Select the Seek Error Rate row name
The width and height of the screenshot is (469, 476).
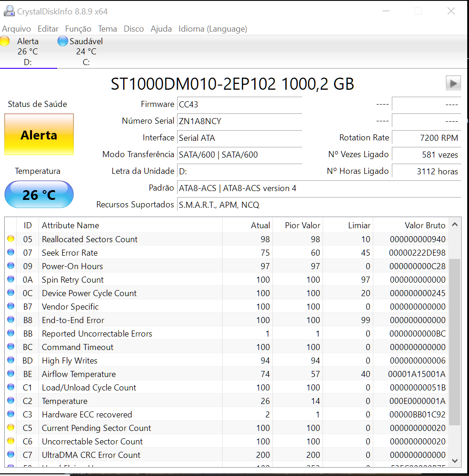[70, 252]
